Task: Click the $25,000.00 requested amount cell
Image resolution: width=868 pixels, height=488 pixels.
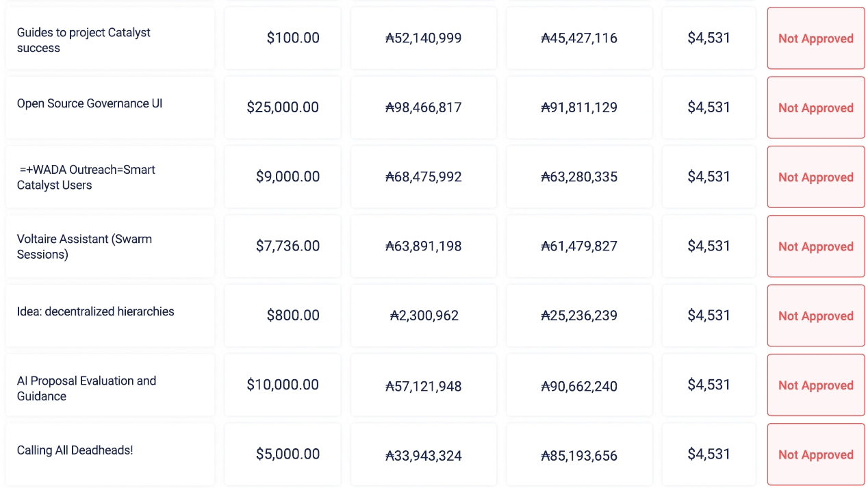Action: coord(283,107)
